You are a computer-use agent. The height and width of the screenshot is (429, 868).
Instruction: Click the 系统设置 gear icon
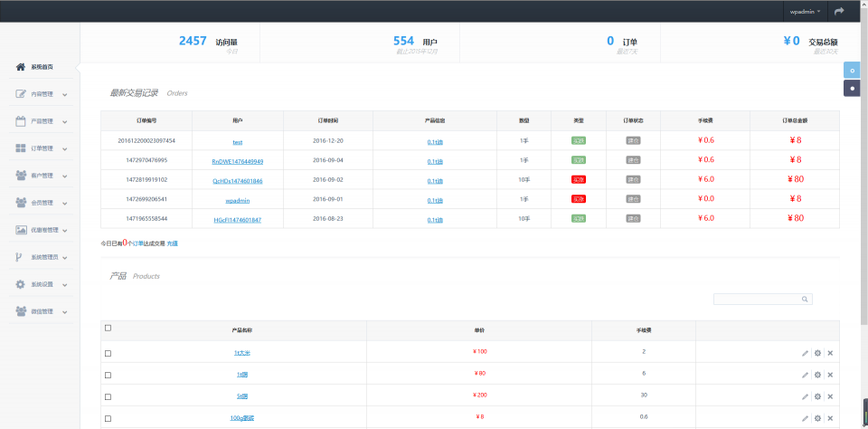[21, 284]
